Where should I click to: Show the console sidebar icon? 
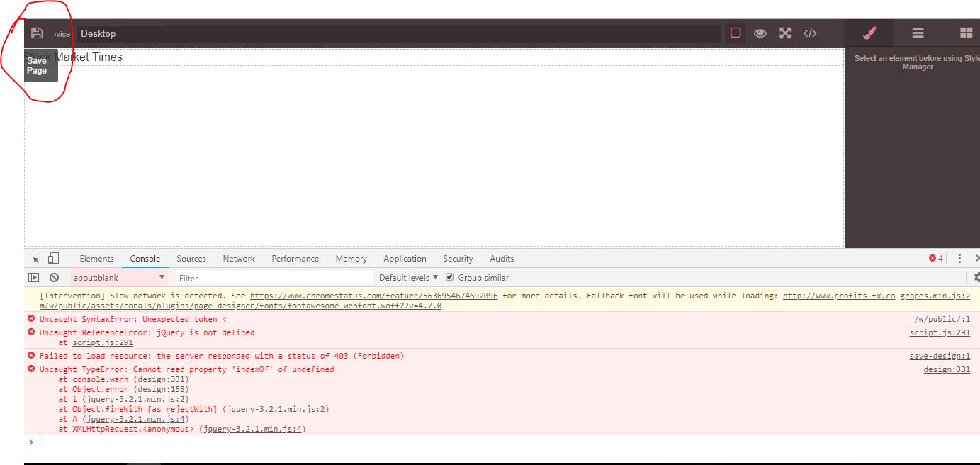[x=33, y=278]
